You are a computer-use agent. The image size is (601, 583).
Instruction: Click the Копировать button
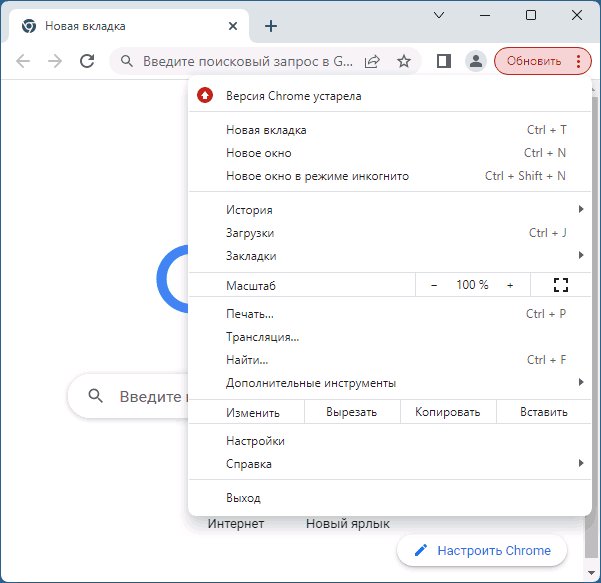pyautogui.click(x=448, y=412)
